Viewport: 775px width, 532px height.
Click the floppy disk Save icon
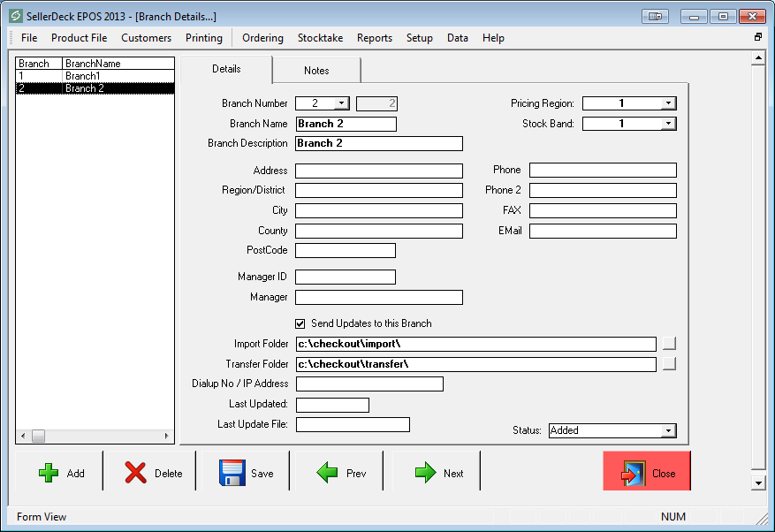[232, 473]
